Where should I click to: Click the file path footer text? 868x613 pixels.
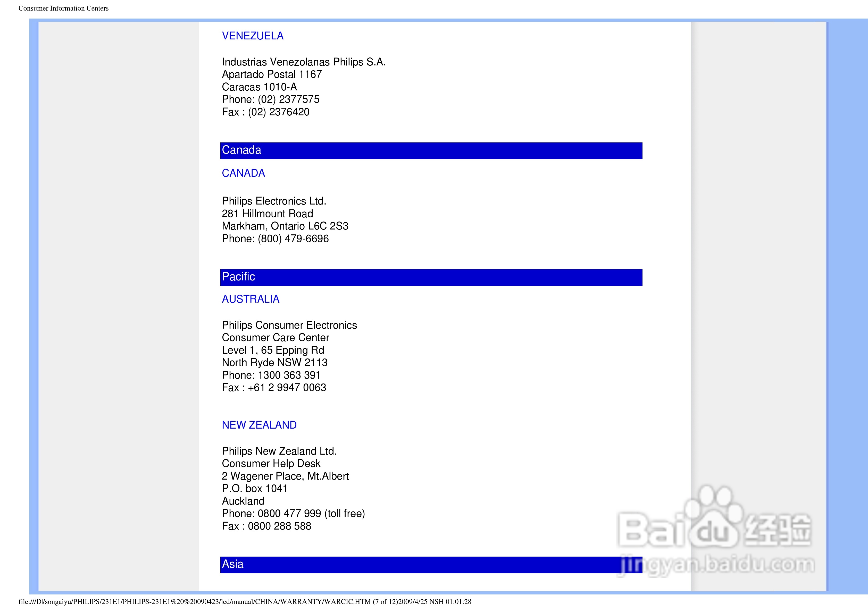coord(245,602)
